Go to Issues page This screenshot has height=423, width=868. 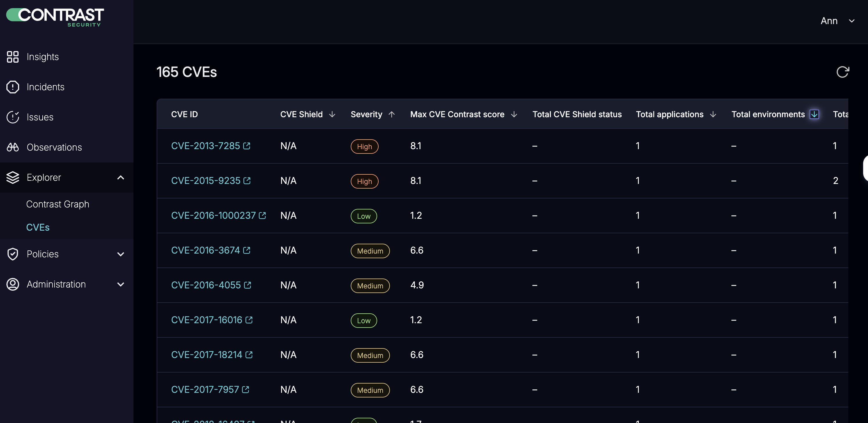click(40, 117)
